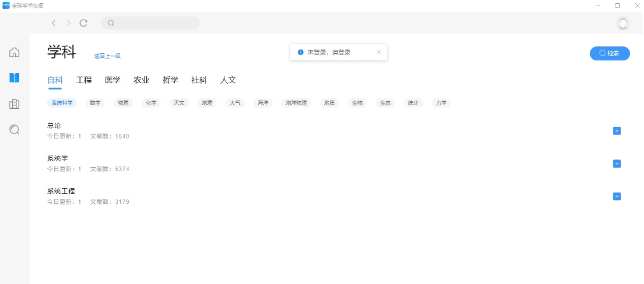Select the 生态 subject chip
This screenshot has width=644, height=284.
tap(385, 103)
